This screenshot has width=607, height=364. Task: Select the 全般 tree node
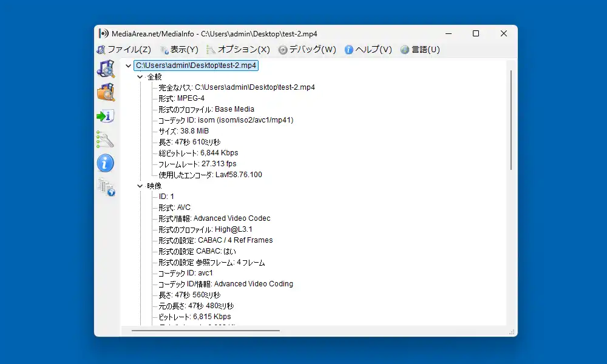154,77
